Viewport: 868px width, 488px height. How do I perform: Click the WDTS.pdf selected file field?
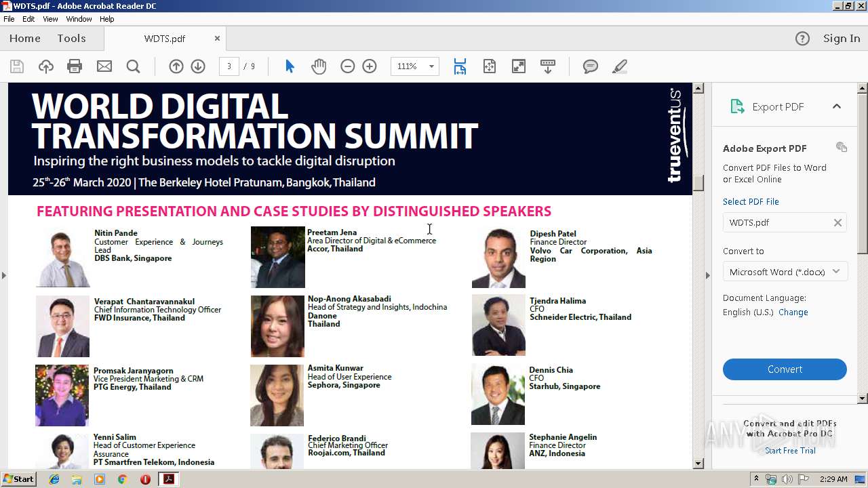[x=785, y=222]
